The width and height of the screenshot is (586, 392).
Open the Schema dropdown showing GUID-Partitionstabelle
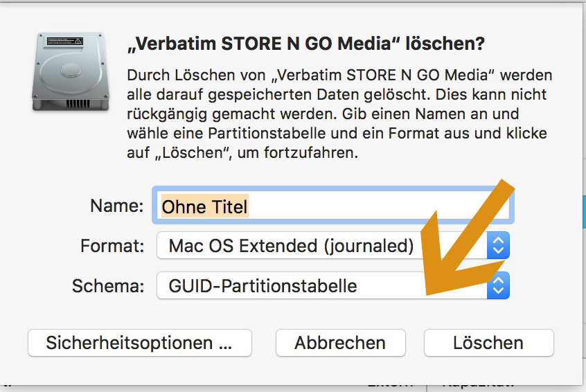coord(333,286)
